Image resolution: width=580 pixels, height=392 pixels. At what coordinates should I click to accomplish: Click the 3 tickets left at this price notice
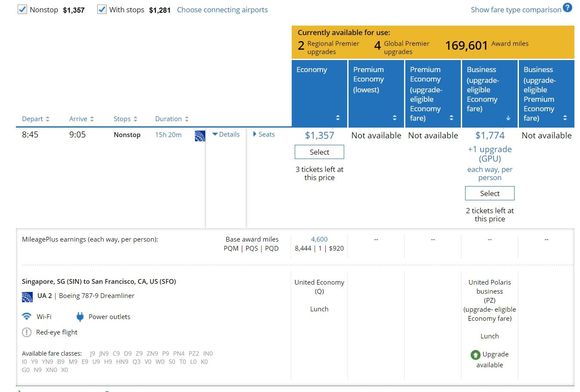(x=319, y=173)
